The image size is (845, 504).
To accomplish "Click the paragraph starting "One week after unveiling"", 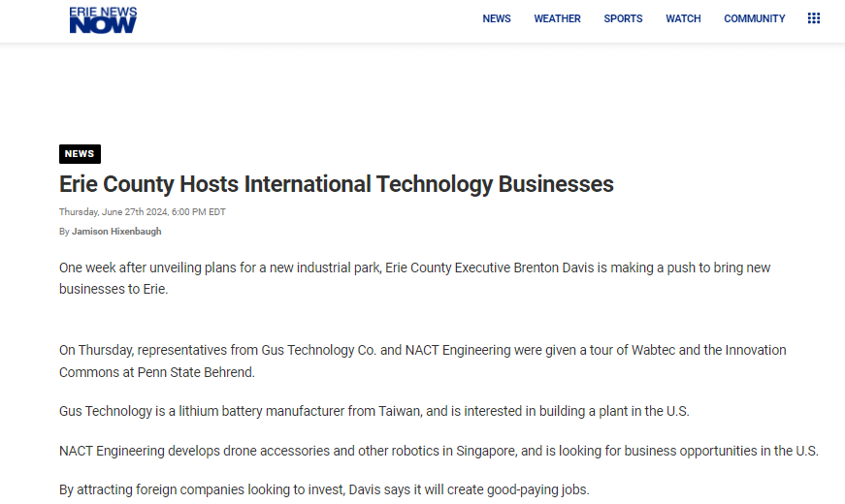I will [415, 278].
